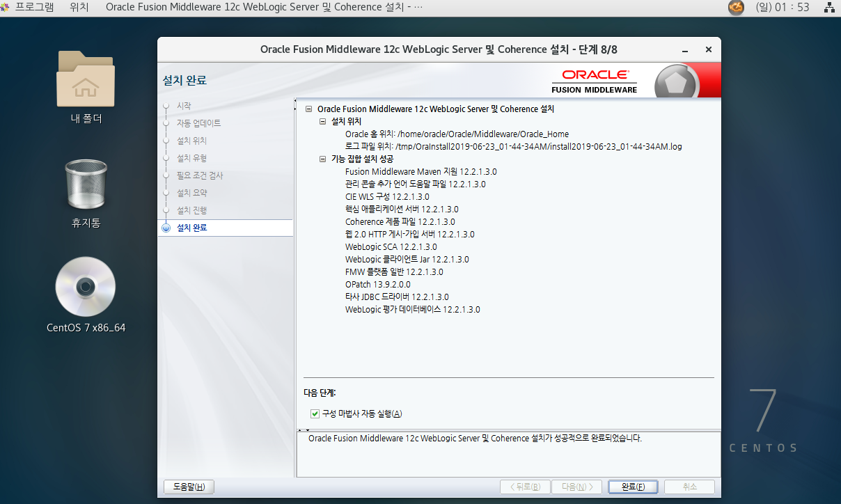The image size is (841, 504).
Task: Click the installation success message text
Action: tap(475, 439)
